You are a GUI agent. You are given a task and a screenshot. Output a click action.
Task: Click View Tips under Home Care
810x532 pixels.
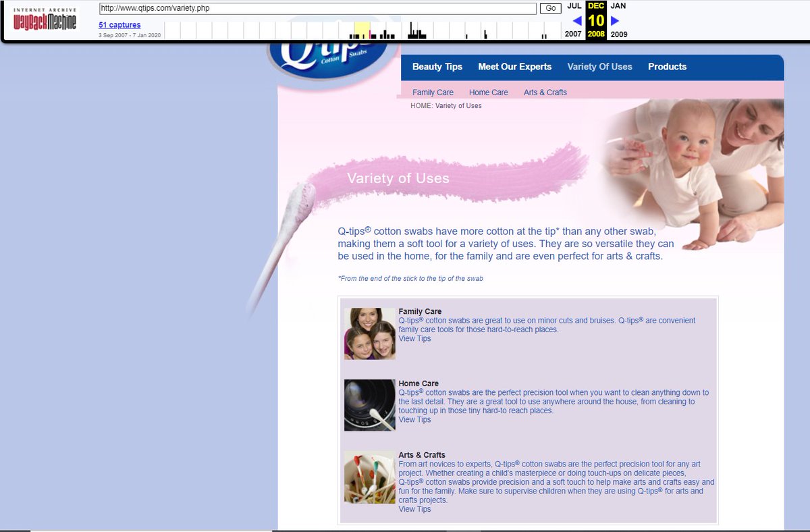(x=414, y=420)
